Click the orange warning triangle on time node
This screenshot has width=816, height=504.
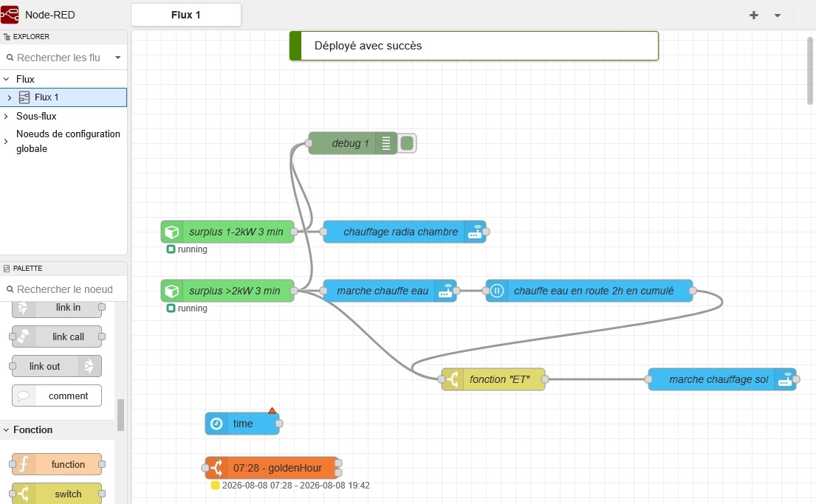(272, 410)
